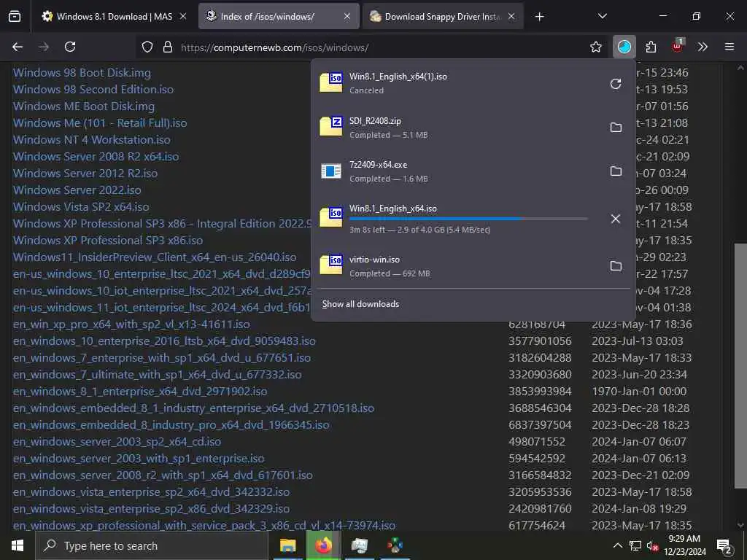Open Firefox application hamburger menu
The height and width of the screenshot is (560, 747).
[x=729, y=47]
